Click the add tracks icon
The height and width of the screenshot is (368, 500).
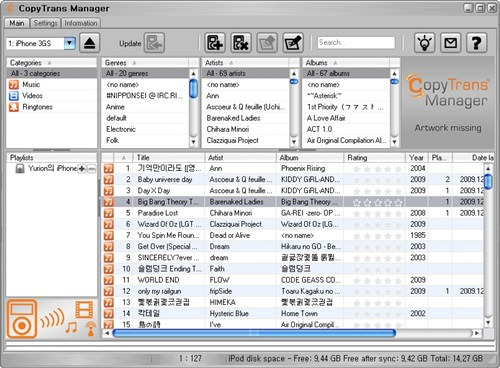[215, 43]
